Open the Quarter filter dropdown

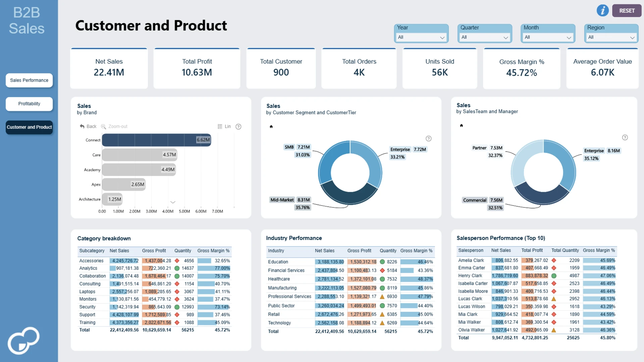485,37
